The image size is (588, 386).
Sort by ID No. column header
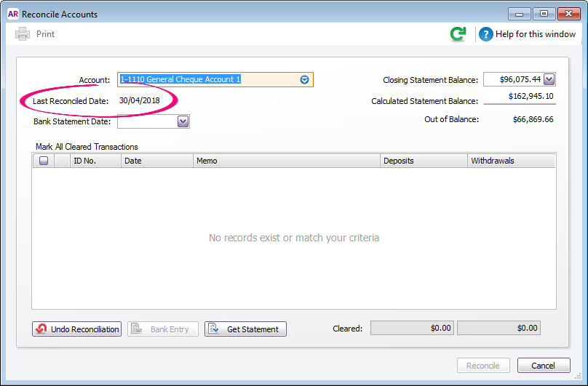tap(95, 161)
